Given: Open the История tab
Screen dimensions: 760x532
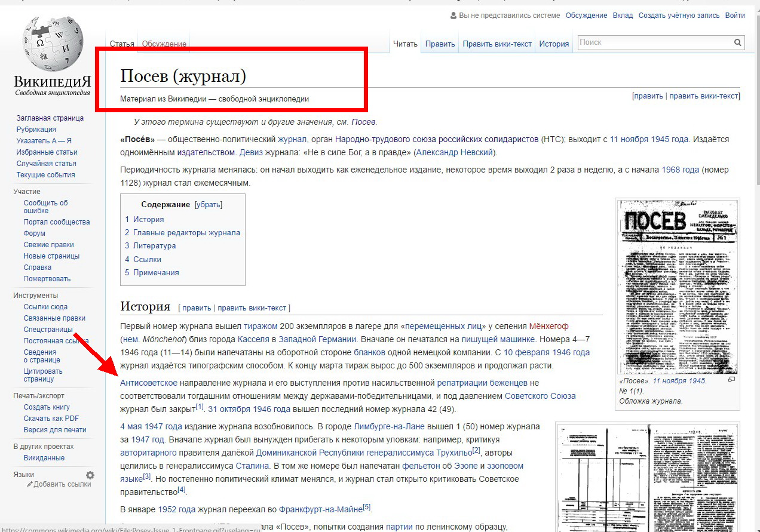Looking at the screenshot, I should (x=554, y=44).
